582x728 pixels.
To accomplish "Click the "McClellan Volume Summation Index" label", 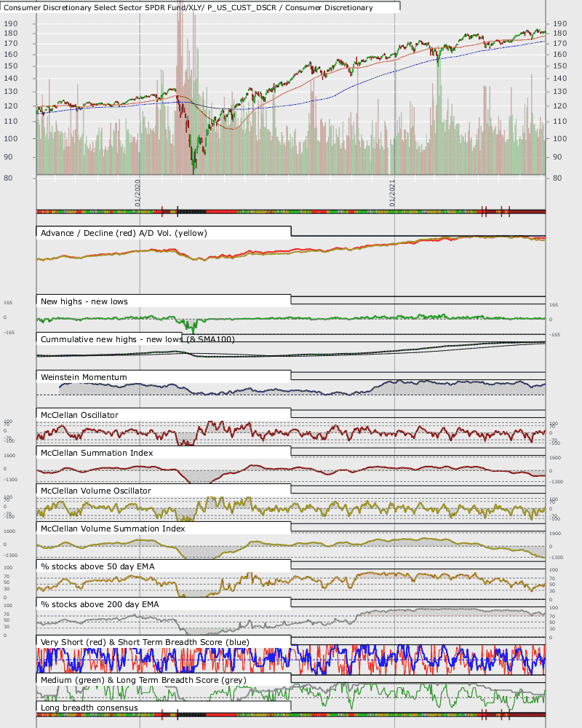I will (113, 529).
